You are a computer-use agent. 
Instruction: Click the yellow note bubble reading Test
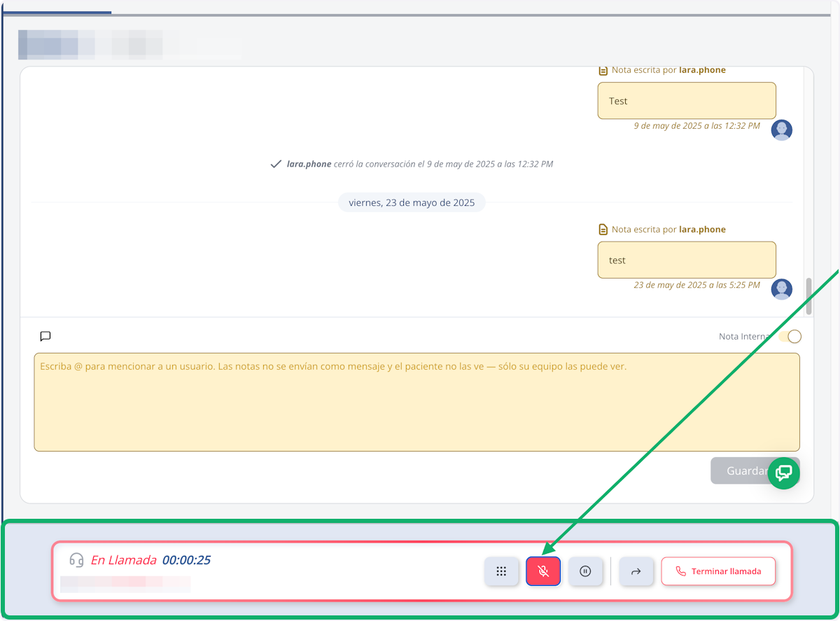[687, 101]
